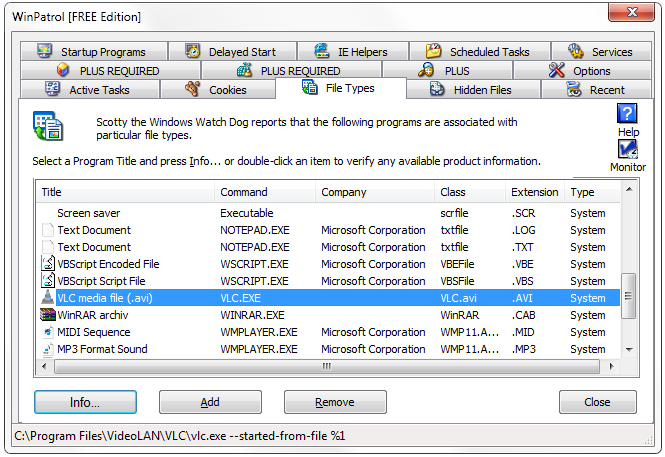Click the Scheduled Tasks folder icon
The width and height of the screenshot is (665, 457).
433,51
